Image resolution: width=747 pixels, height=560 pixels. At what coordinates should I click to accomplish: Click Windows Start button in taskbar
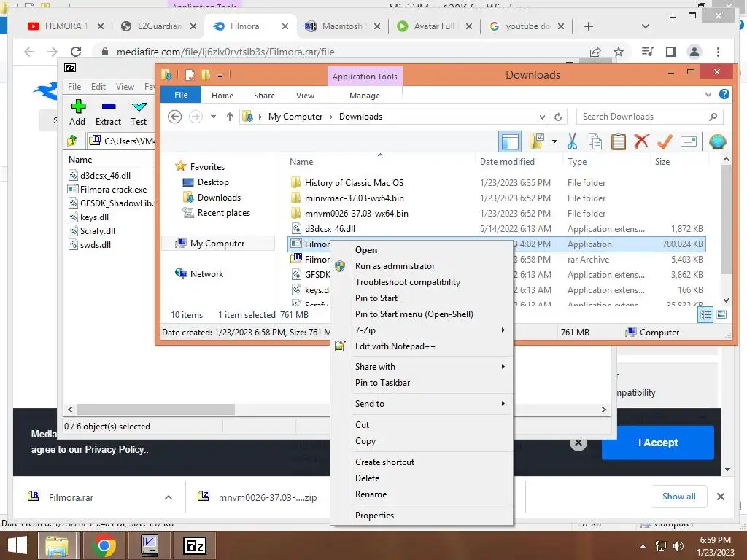pos(18,545)
